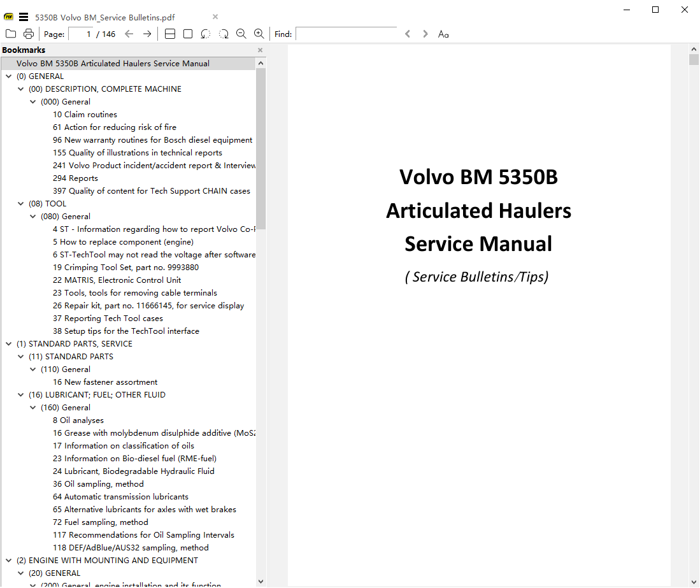Click the Zoom in magnifier icon
The width and height of the screenshot is (700, 588).
click(259, 34)
